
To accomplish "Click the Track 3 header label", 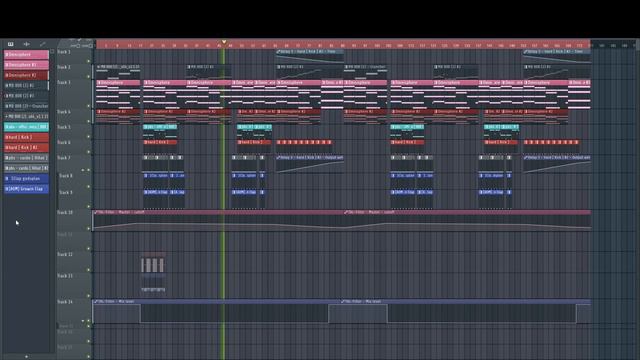I will 64,82.
